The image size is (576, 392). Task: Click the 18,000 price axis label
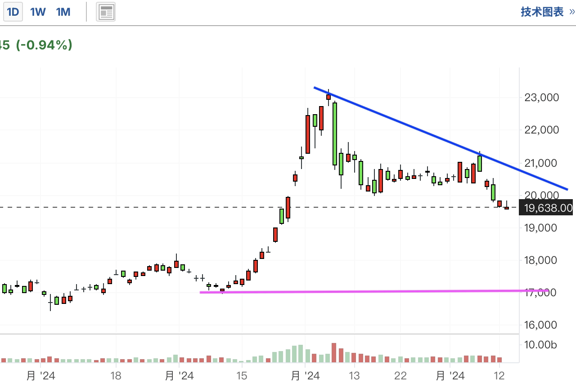point(542,260)
